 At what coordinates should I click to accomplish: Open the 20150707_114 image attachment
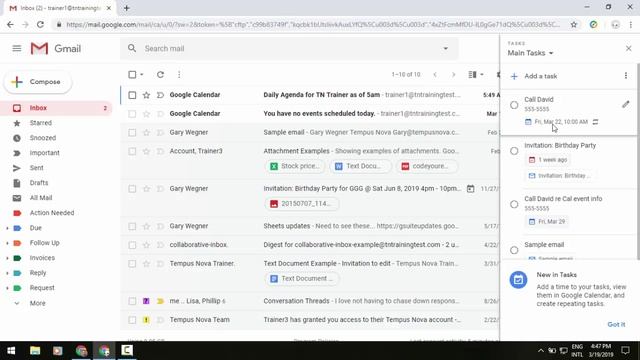pos(301,204)
